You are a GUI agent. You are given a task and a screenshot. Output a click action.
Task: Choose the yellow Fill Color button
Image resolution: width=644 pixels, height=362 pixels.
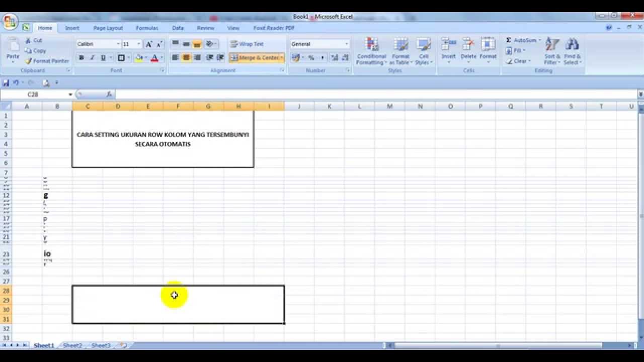139,58
